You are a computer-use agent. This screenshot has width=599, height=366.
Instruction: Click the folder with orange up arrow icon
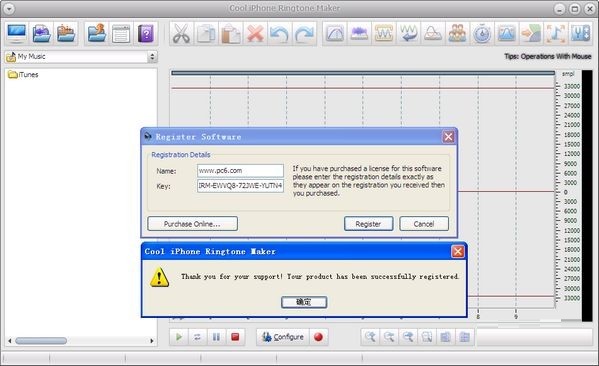point(97,34)
